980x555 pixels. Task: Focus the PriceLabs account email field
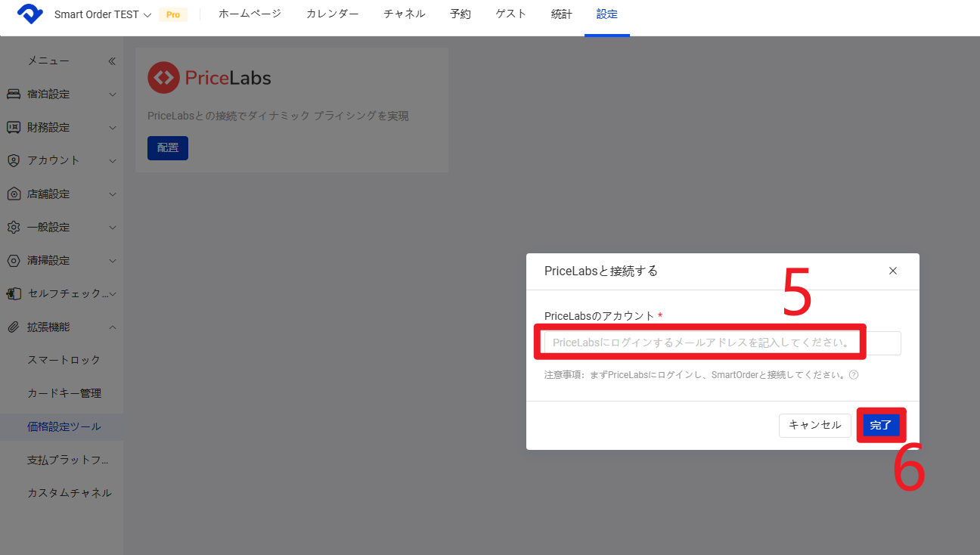723,343
